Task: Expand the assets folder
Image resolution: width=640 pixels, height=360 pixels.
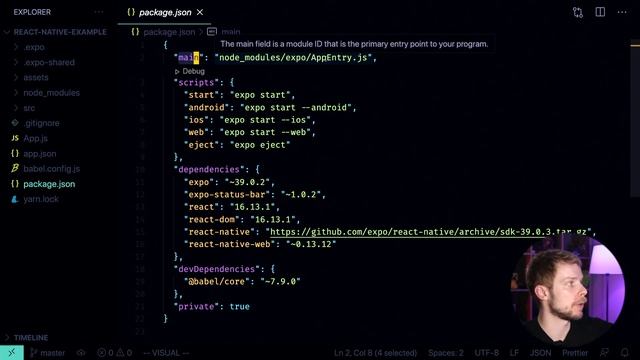Action: (x=36, y=78)
